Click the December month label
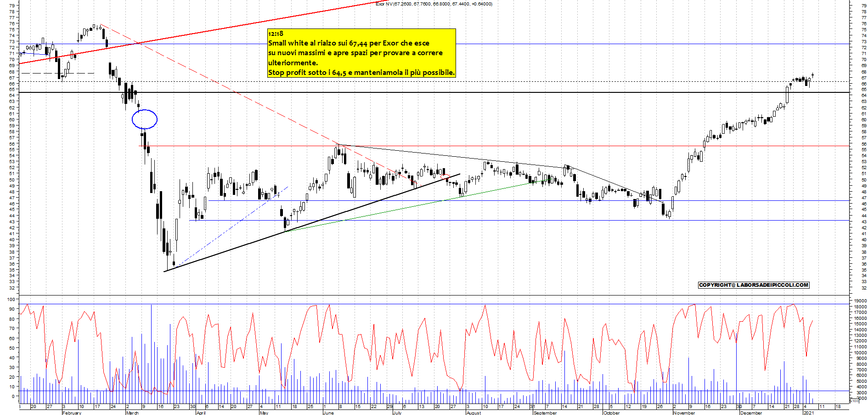 click(x=751, y=413)
